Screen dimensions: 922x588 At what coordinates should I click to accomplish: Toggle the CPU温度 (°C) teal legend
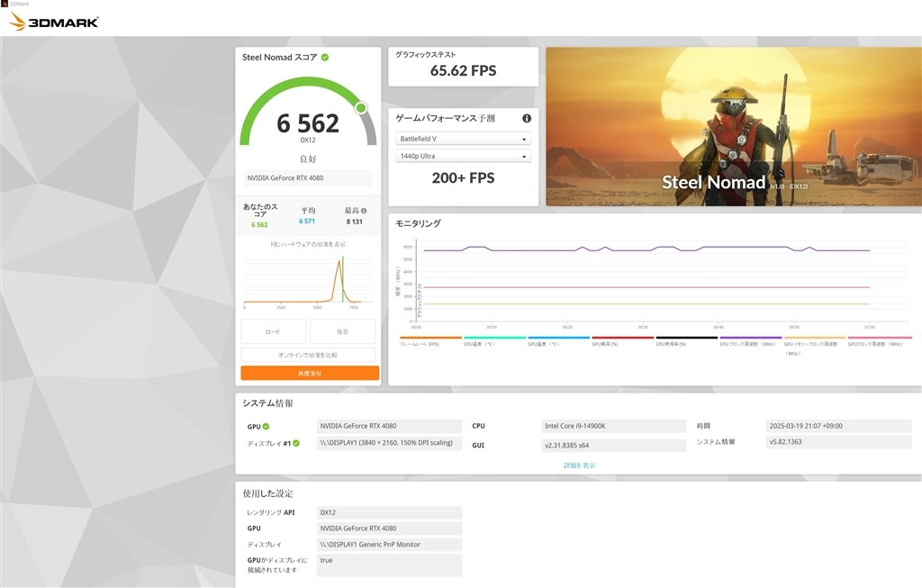[x=494, y=341]
